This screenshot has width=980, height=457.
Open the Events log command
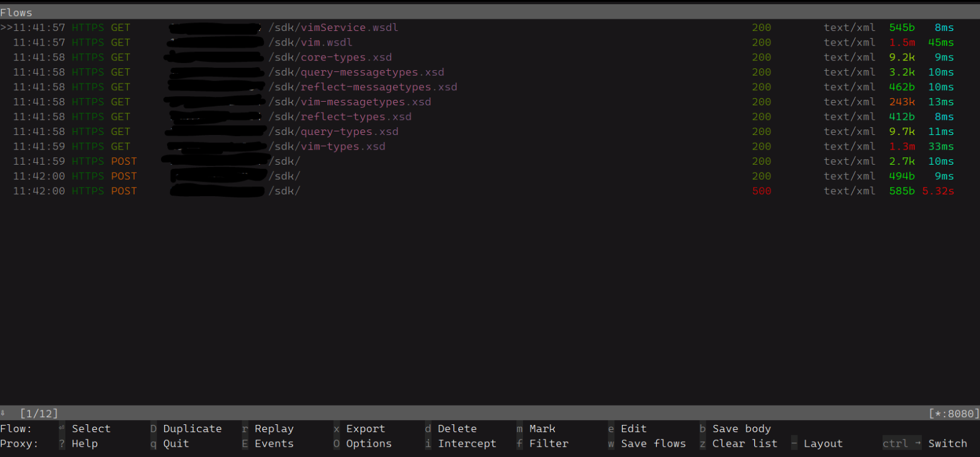(x=274, y=444)
